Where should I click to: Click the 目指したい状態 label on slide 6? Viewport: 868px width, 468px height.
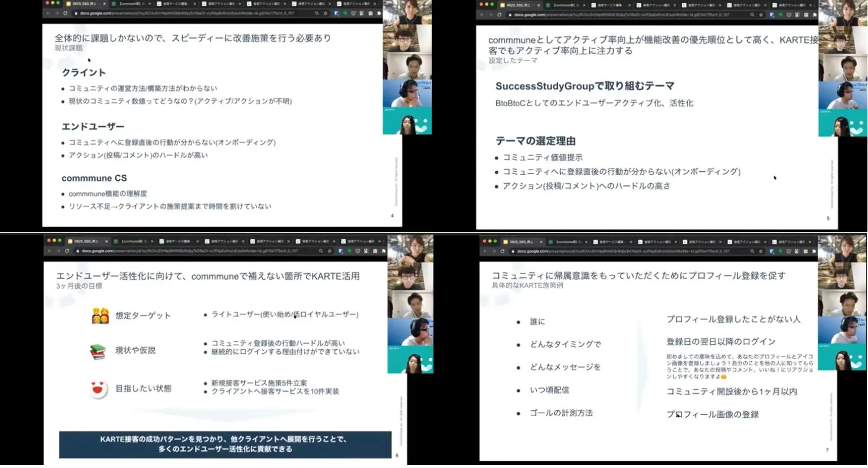tap(144, 388)
